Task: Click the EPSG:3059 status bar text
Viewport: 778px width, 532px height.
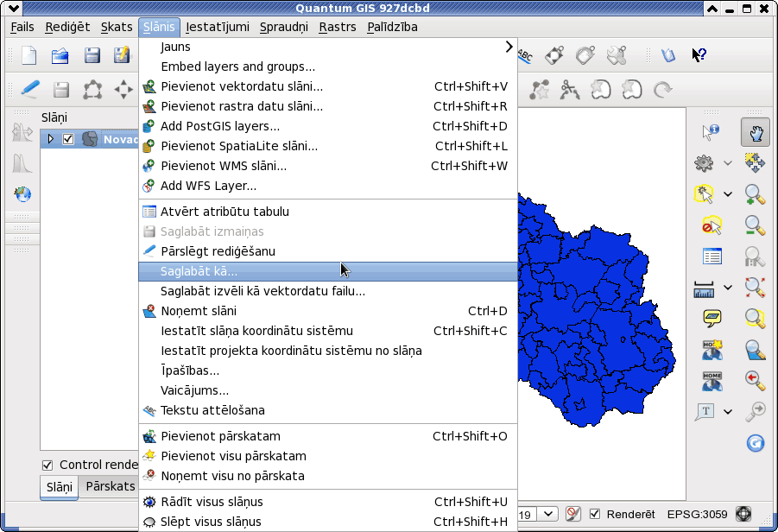Action: point(697,514)
